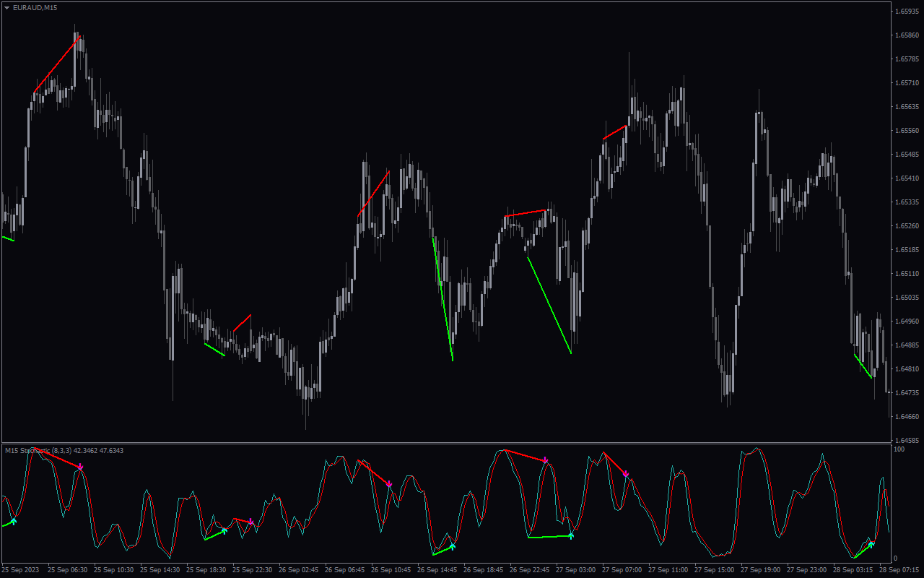Click the 1.65935 price label
This screenshot has height=578, width=924.
[x=907, y=12]
